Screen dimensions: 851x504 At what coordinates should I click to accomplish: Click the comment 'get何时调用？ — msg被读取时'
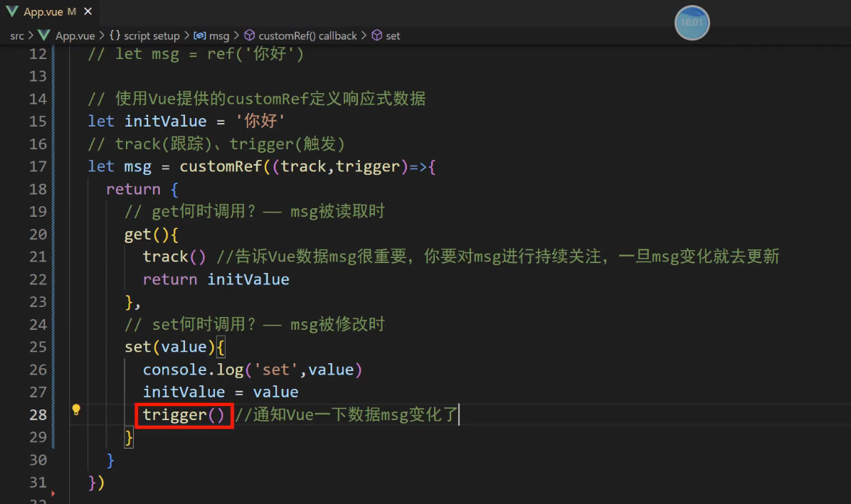[255, 211]
